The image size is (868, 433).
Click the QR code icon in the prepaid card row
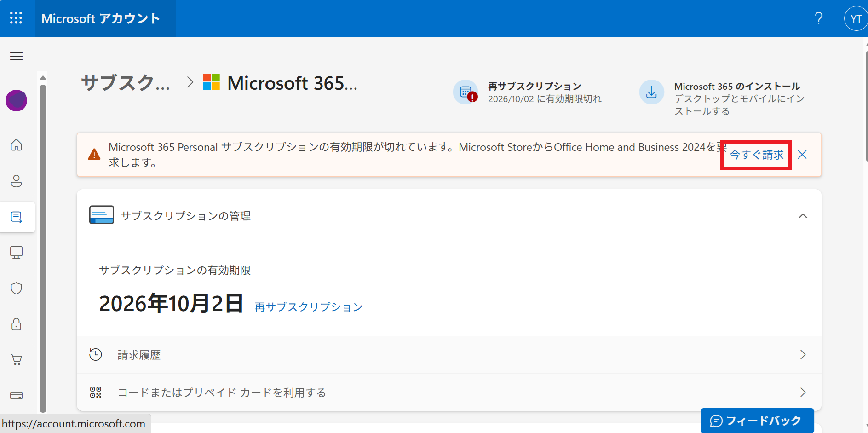[96, 393]
